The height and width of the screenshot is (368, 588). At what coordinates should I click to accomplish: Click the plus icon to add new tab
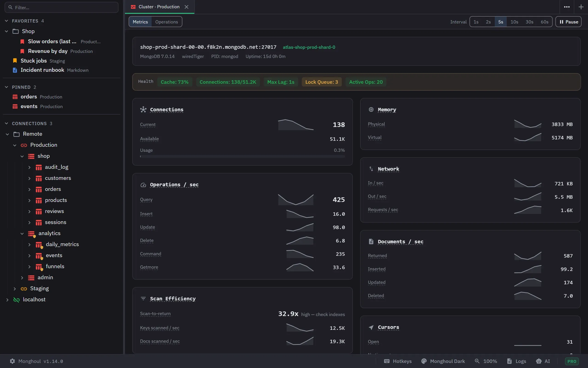tap(581, 7)
